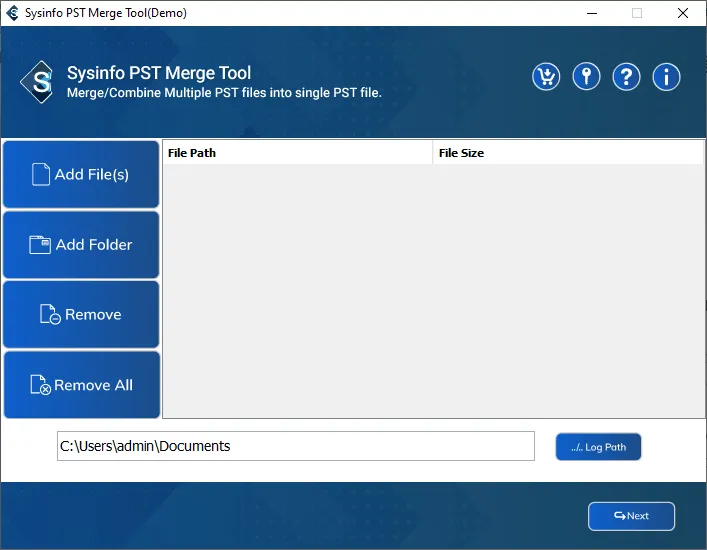Minimize the PST Merge Tool window
The width and height of the screenshot is (707, 550).
(591, 13)
